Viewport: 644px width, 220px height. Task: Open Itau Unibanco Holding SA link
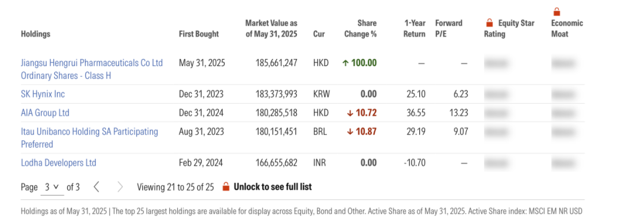coord(89,138)
